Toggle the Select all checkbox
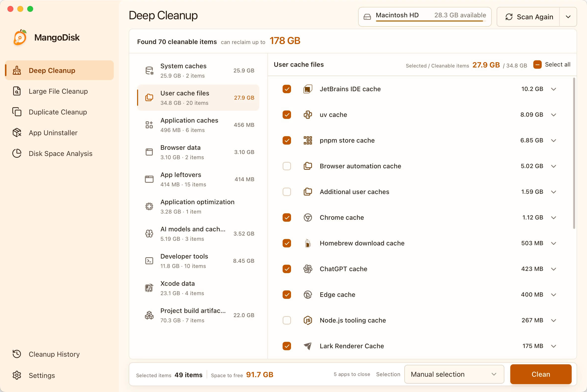 (x=538, y=65)
